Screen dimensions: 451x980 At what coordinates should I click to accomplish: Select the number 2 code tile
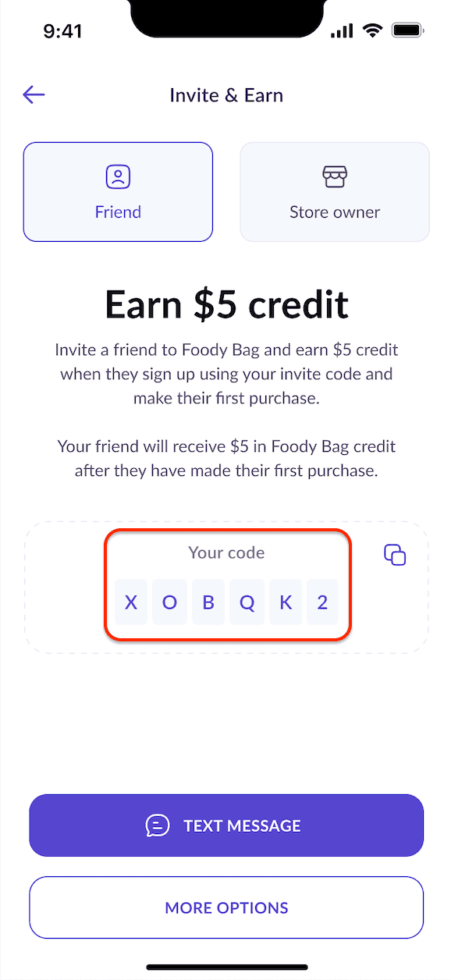[x=322, y=602]
